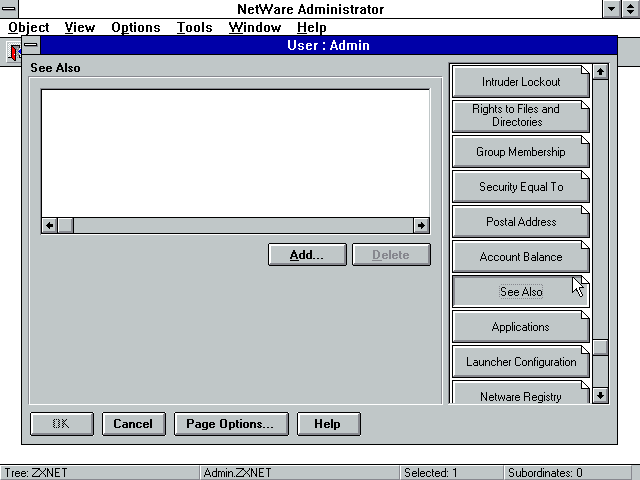
Task: Click the page list scroll down arrow
Action: [x=600, y=396]
